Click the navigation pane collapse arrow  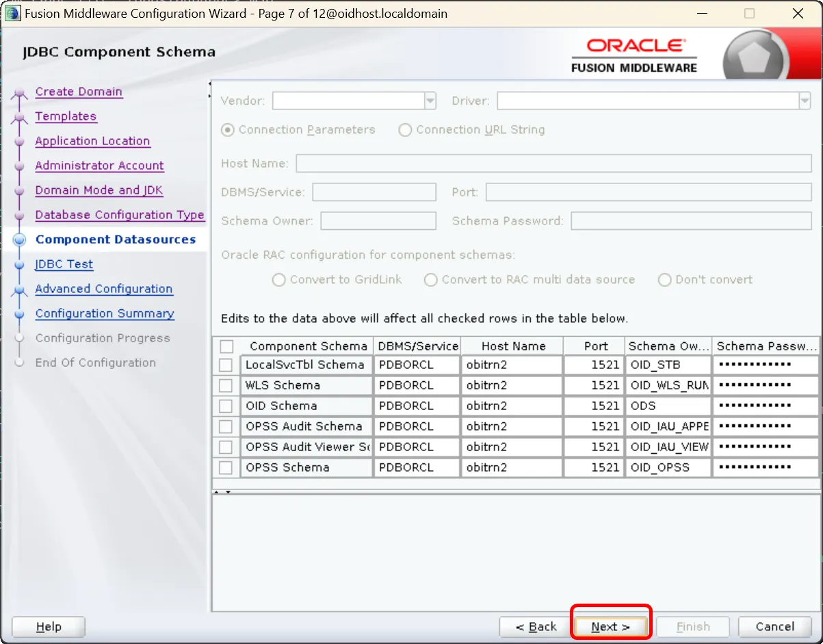209,90
